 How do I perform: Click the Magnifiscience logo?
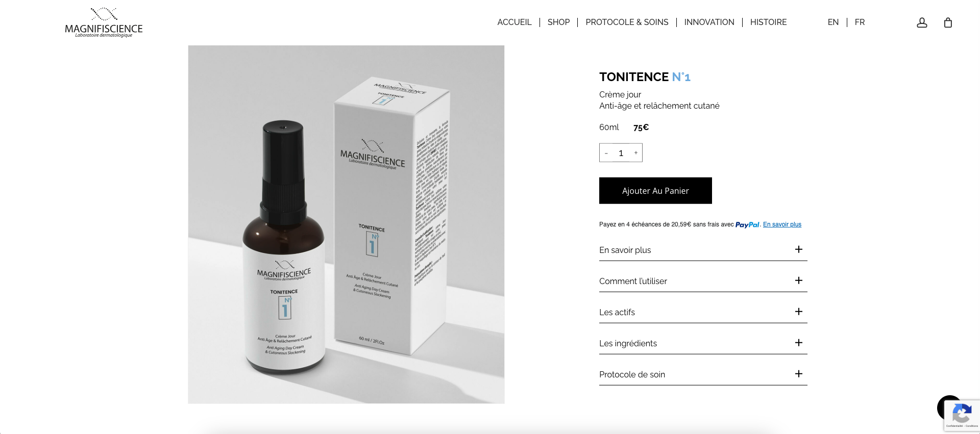104,22
